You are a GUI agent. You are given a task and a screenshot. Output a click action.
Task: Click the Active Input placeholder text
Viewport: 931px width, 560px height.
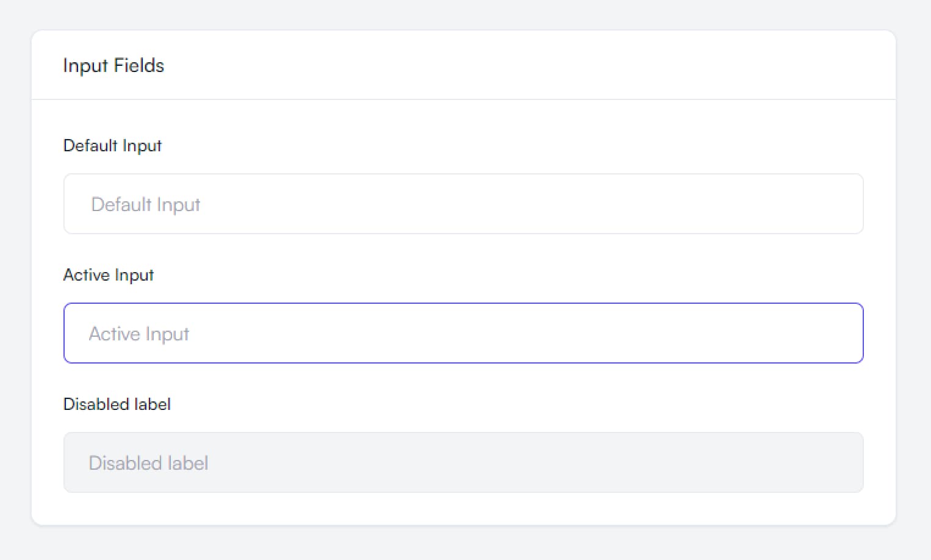coord(139,333)
